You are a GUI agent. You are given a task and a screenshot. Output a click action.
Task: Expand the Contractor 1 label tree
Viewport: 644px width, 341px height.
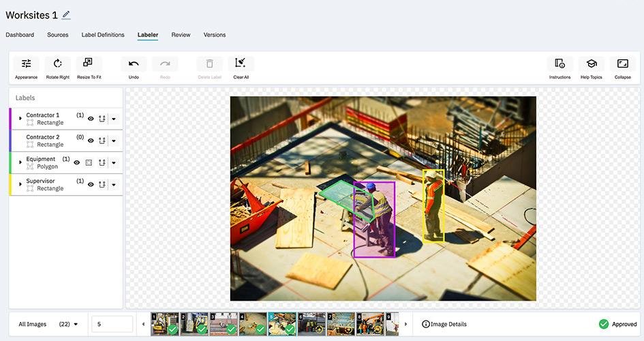click(x=20, y=119)
